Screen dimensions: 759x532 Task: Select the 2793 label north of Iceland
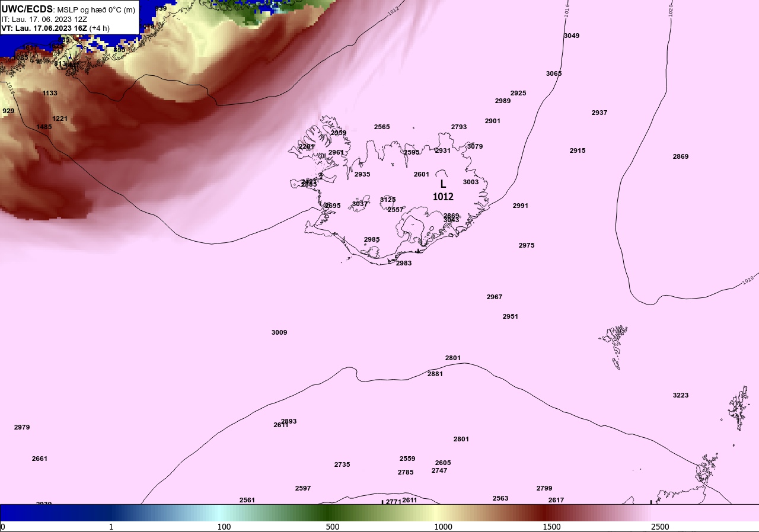click(x=459, y=127)
